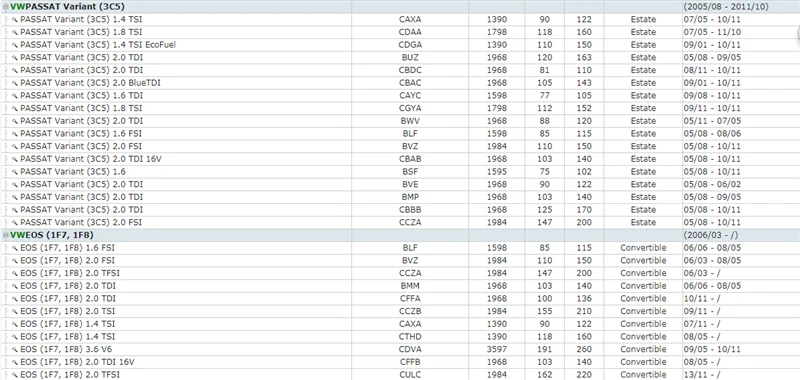800x380 pixels.
Task: Click the 07/05 - 11/10 date cell
Action: [712, 32]
